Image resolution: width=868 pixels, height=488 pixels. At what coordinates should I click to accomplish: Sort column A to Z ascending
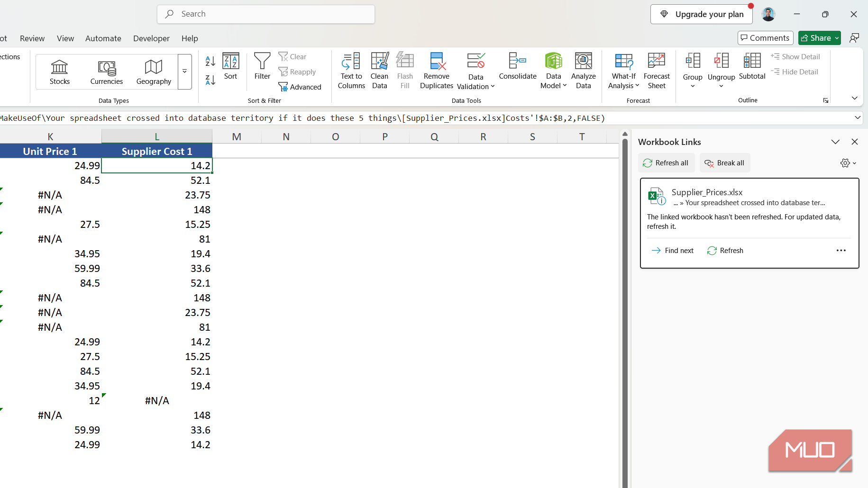pyautogui.click(x=210, y=61)
